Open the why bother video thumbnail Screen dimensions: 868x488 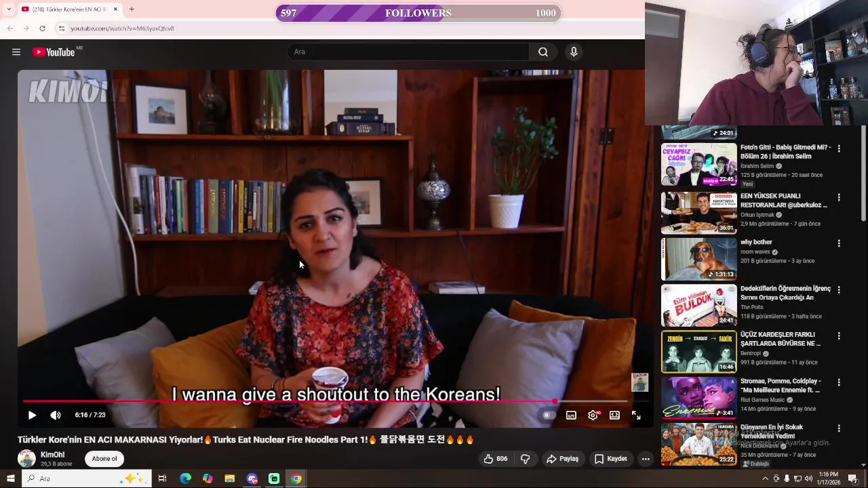[x=698, y=259]
